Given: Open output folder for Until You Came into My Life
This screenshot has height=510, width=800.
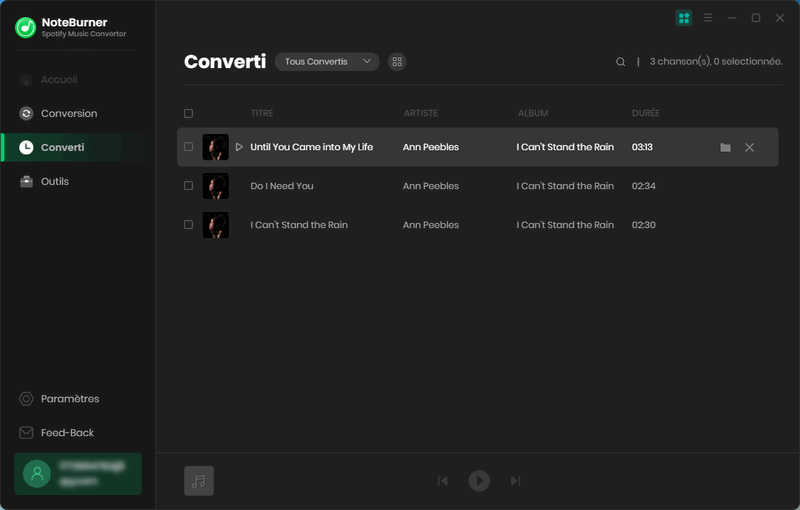Looking at the screenshot, I should click(x=725, y=148).
